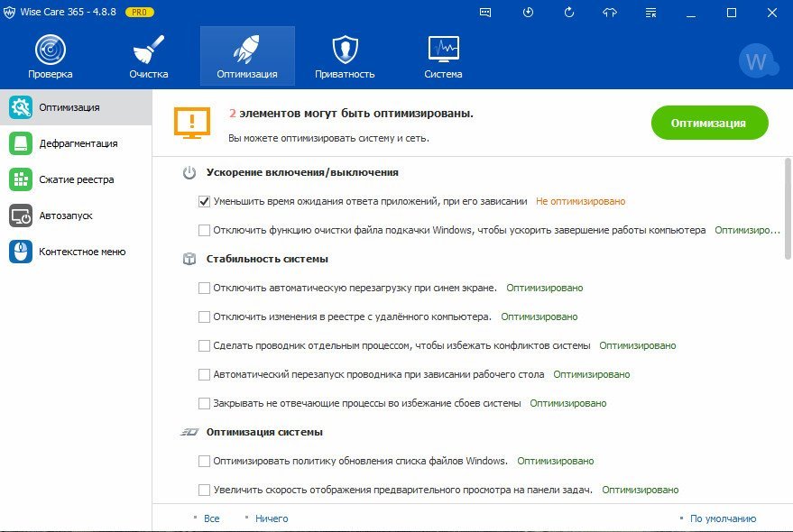Image resolution: width=793 pixels, height=532 pixels.
Task: Click the scheduler clock icon in title bar
Action: click(x=528, y=13)
